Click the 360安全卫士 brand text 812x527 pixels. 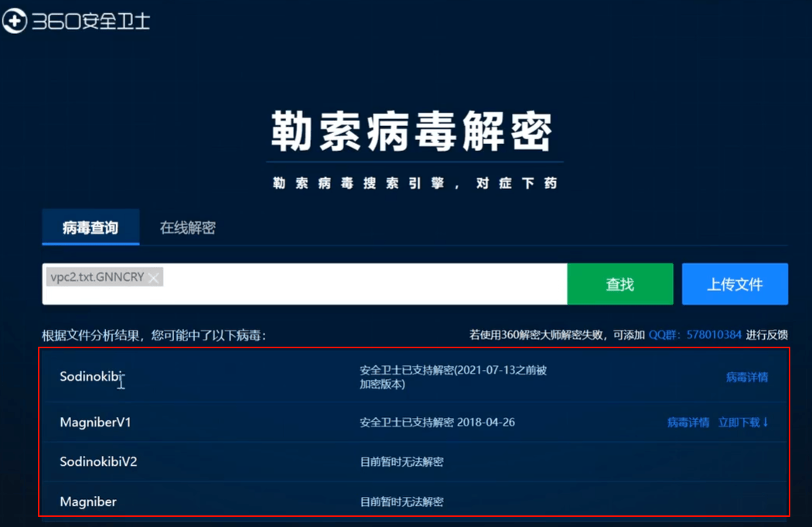click(x=91, y=21)
